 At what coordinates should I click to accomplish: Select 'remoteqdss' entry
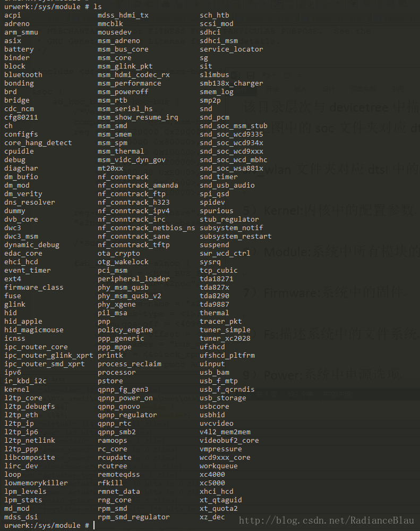click(x=119, y=474)
